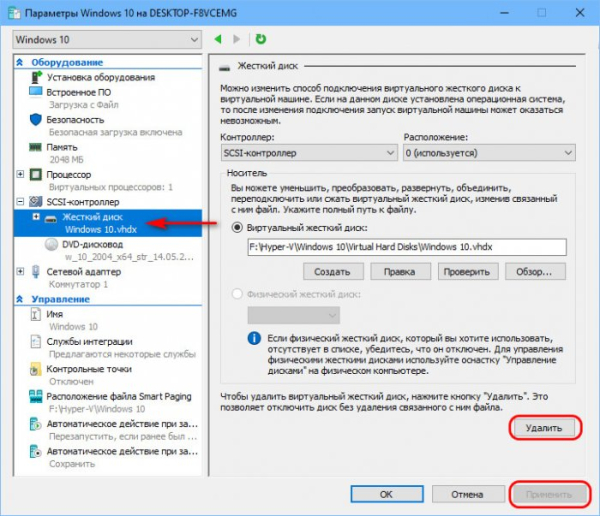Open the Windows 10 virtual machine dropdown
This screenshot has width=600, height=516.
[x=106, y=39]
